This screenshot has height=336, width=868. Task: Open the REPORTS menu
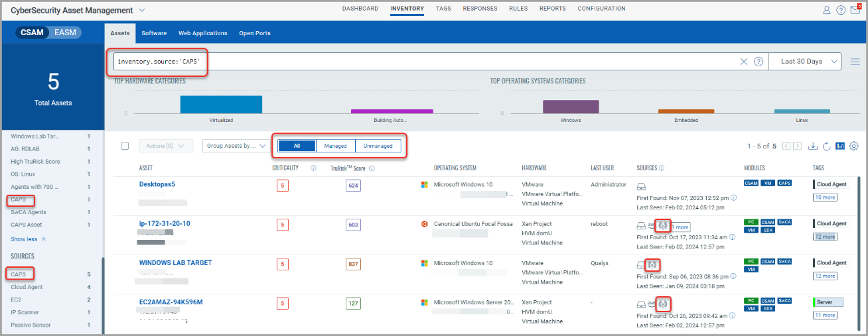tap(553, 9)
